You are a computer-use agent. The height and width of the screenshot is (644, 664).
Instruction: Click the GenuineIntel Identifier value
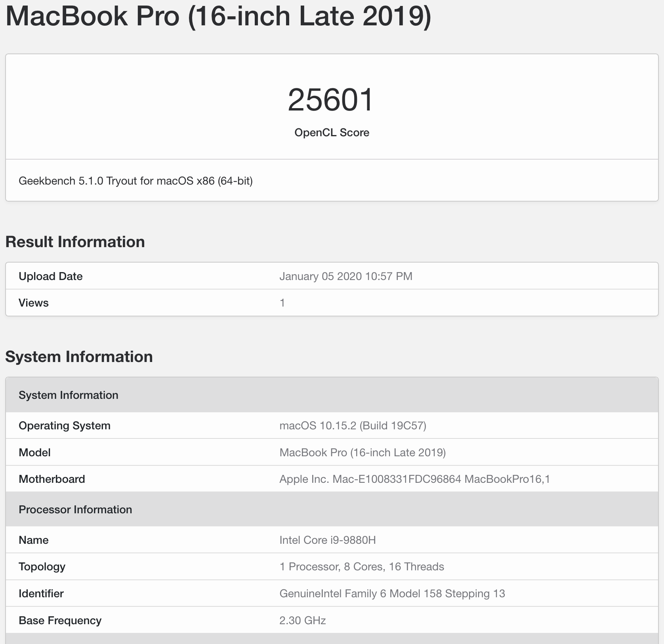coord(393,594)
